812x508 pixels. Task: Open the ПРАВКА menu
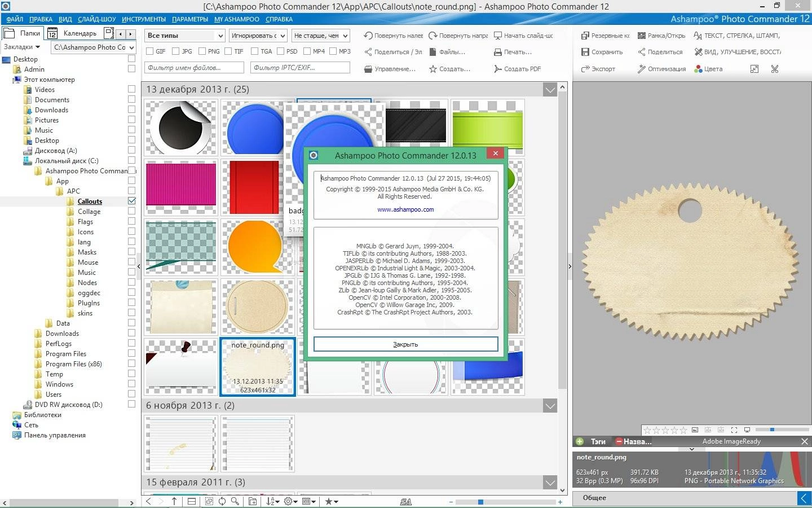pos(41,19)
